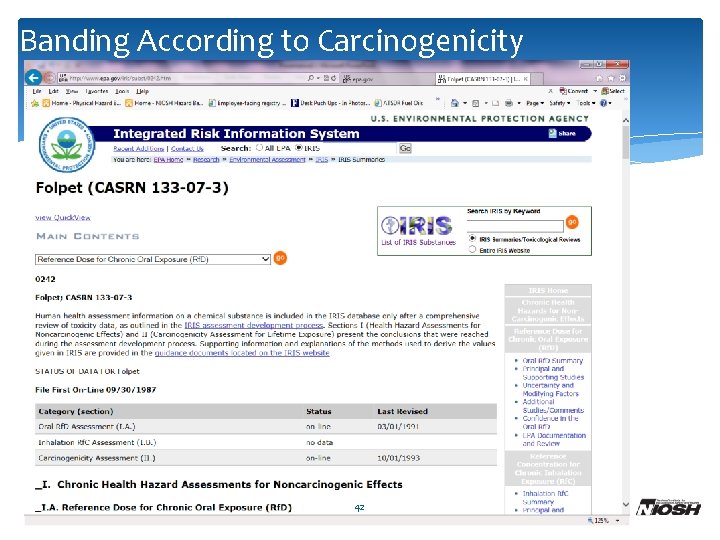The image size is (720, 540).
Task: Open the Tools menu in menu bar
Action: tap(122, 91)
